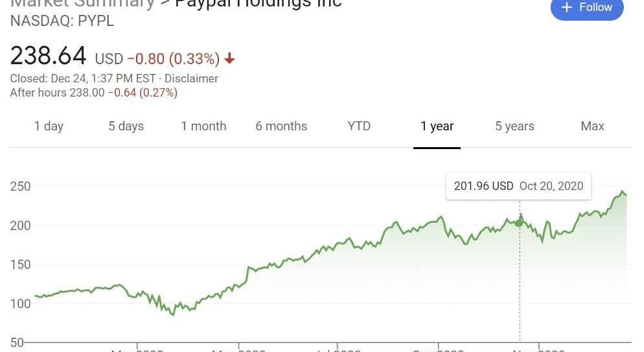
Task: Switch to the 5 years tab
Action: click(x=514, y=126)
